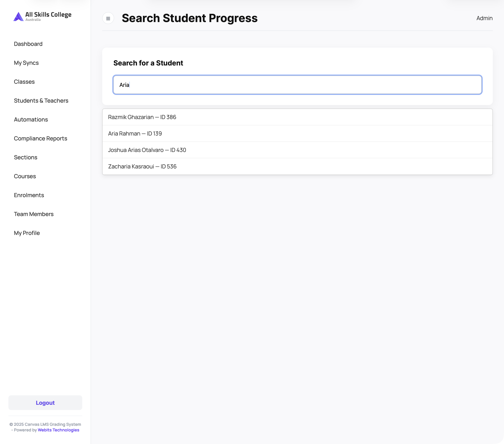The height and width of the screenshot is (444, 504).
Task: Navigate to Students & Teachers
Action: coord(41,101)
